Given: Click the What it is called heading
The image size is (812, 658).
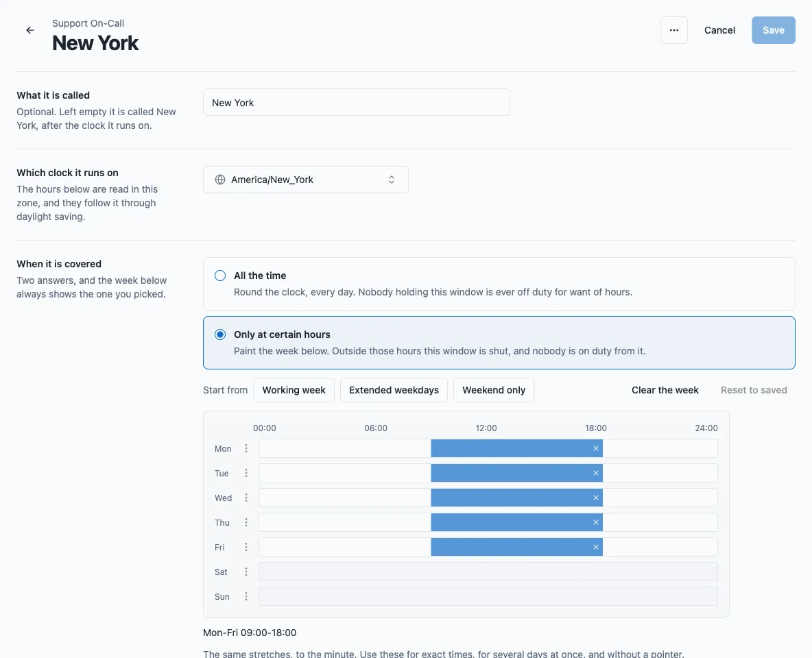Looking at the screenshot, I should 53,95.
